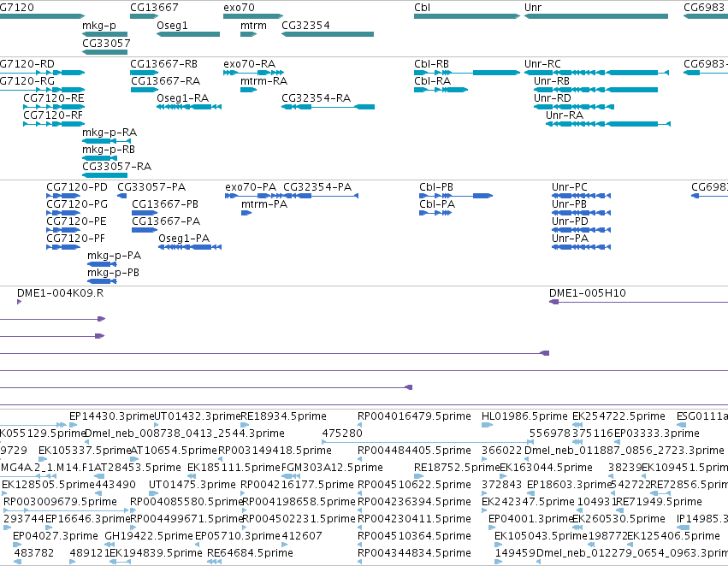Click transcript label CG13667-RB
Screen dimensions: 728x566
pyautogui.click(x=164, y=63)
